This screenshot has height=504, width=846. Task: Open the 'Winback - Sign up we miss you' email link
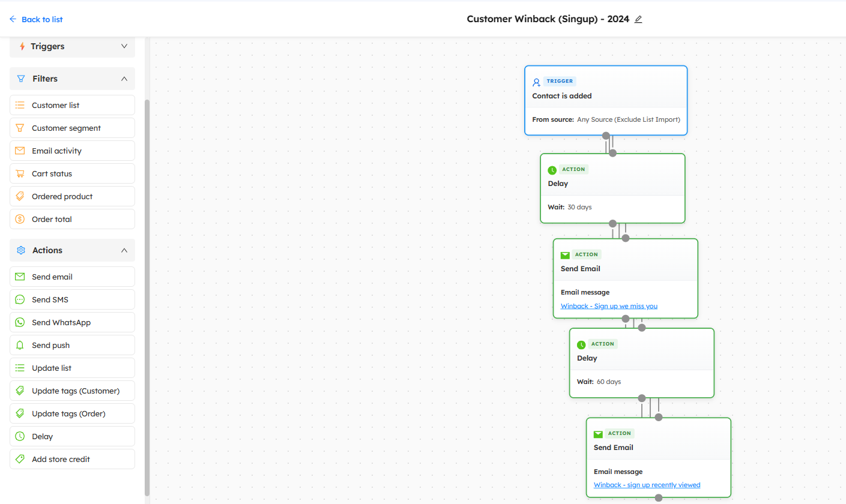[x=609, y=306]
